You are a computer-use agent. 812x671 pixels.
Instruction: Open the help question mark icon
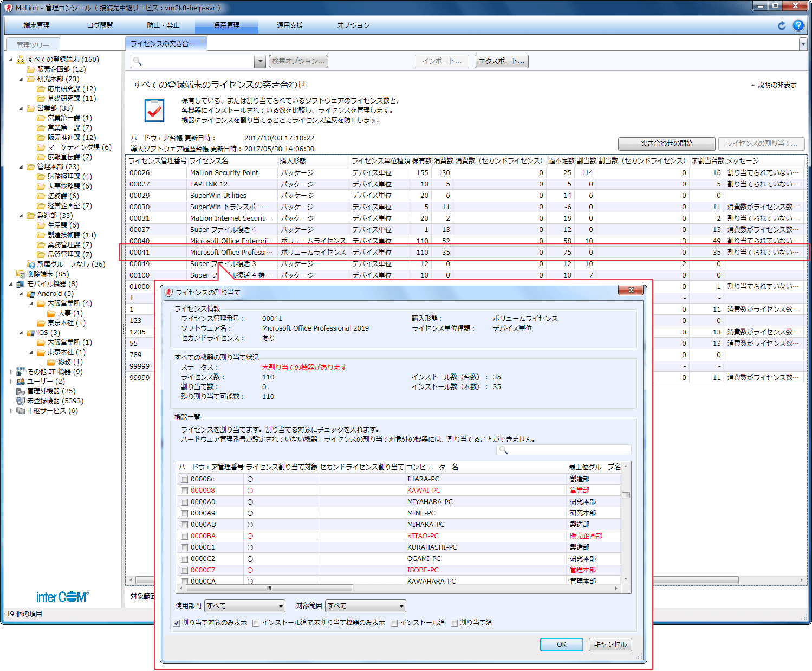798,25
